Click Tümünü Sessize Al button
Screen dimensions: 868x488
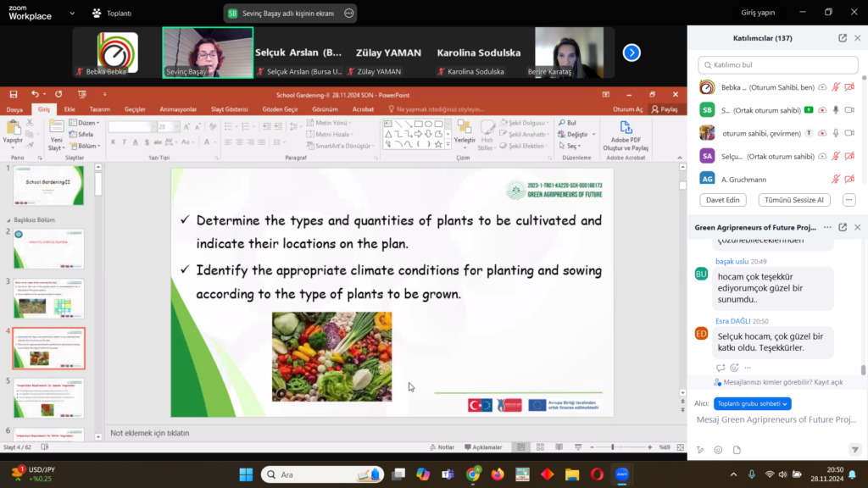click(794, 200)
